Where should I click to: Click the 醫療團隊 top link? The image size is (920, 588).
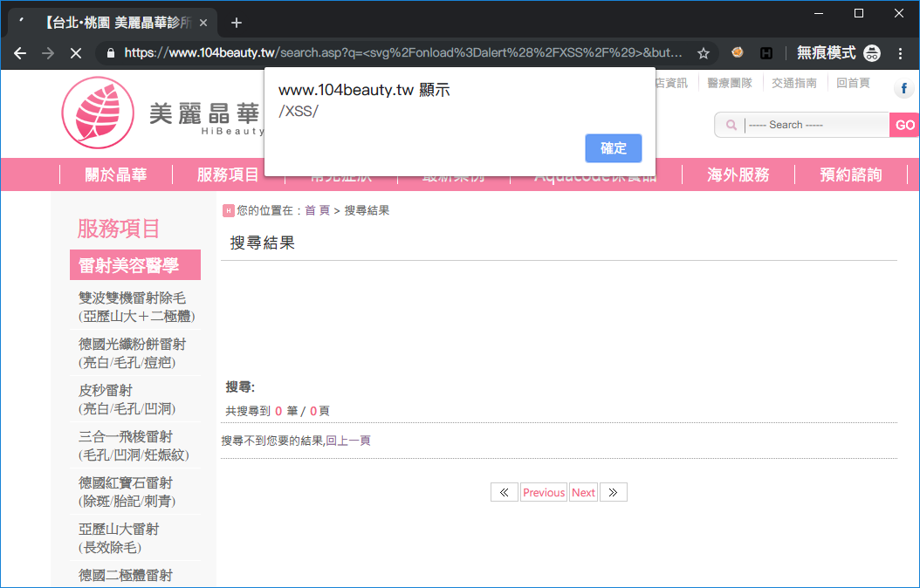(x=730, y=83)
